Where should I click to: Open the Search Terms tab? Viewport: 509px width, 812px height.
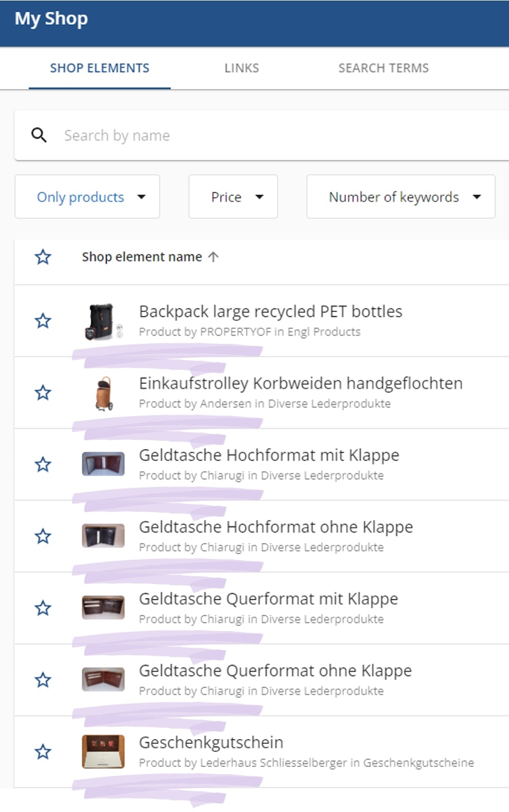383,68
